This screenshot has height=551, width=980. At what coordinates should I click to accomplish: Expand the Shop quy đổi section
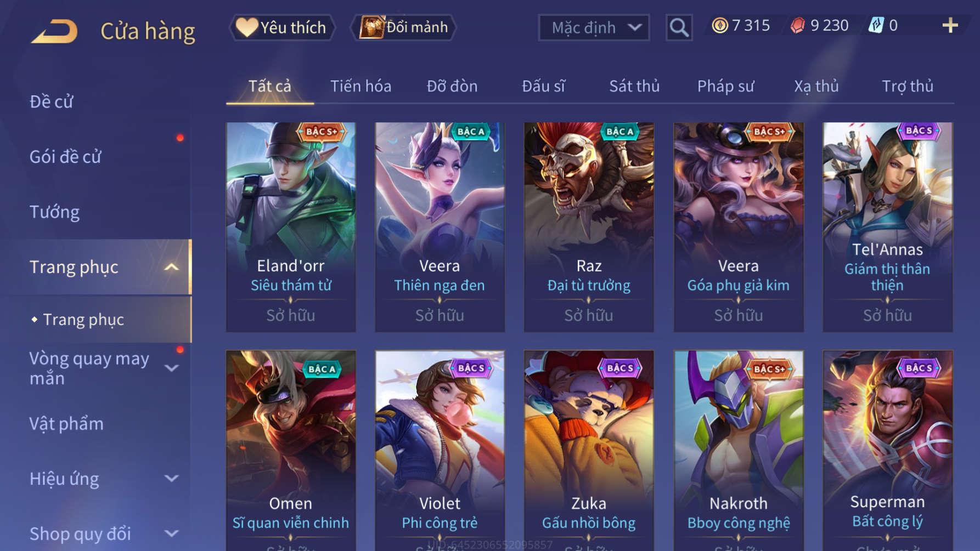[x=171, y=533]
